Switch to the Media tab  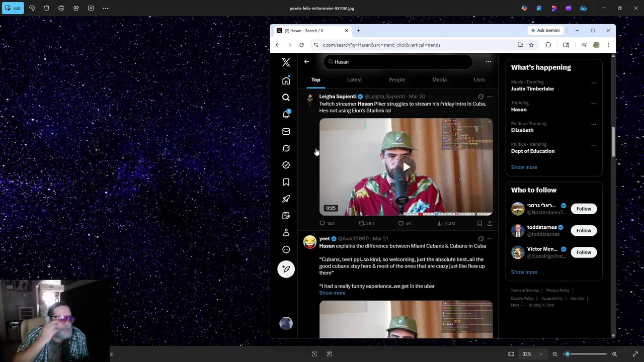[x=439, y=79]
